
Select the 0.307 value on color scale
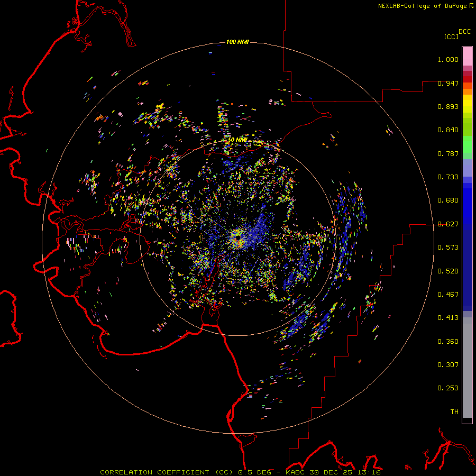coord(448,365)
